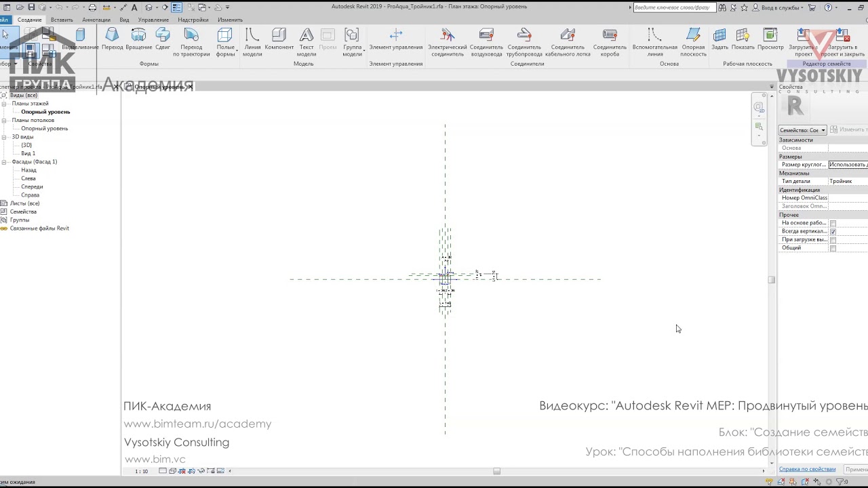Select the Text (A) tool in quick access toolbar
This screenshot has height=488, width=868.
pyautogui.click(x=134, y=7)
